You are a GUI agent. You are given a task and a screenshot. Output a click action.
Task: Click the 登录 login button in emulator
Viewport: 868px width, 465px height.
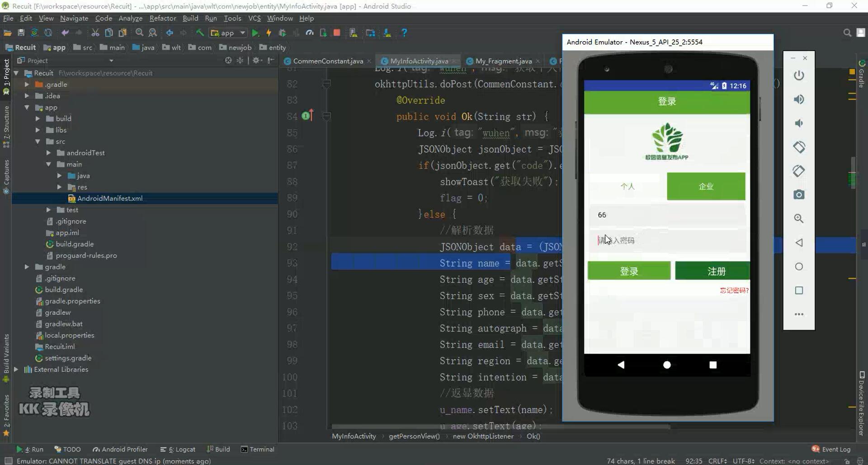click(x=629, y=271)
